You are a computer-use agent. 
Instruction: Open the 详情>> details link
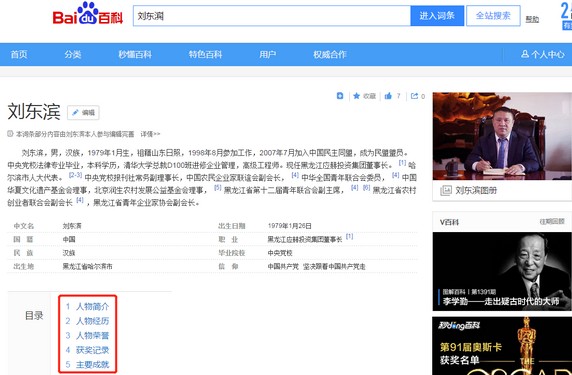[150, 134]
